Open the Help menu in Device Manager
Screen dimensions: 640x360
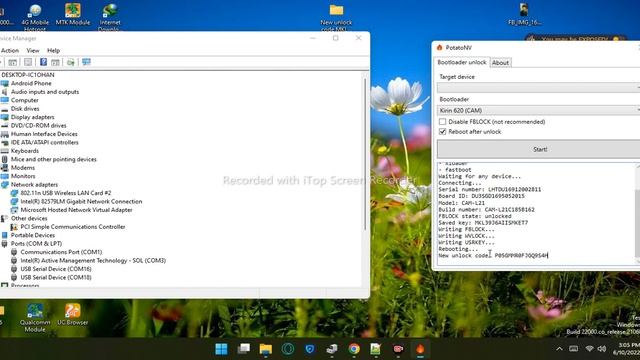pos(53,51)
